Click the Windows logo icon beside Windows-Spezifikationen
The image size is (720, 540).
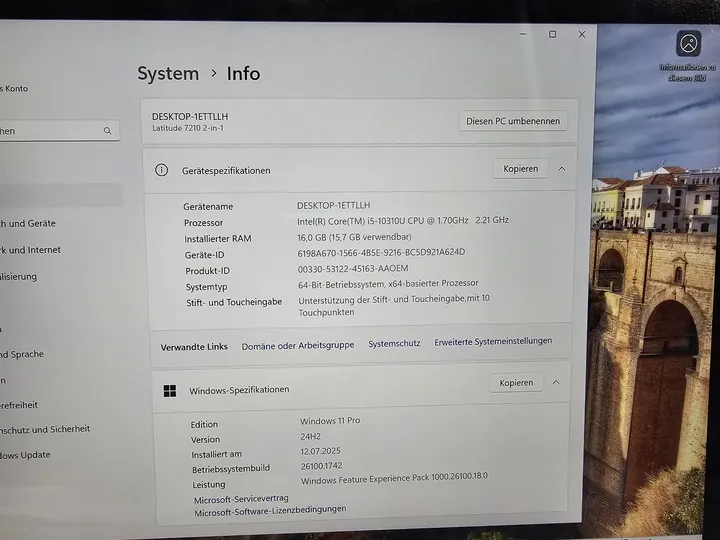pyautogui.click(x=170, y=391)
